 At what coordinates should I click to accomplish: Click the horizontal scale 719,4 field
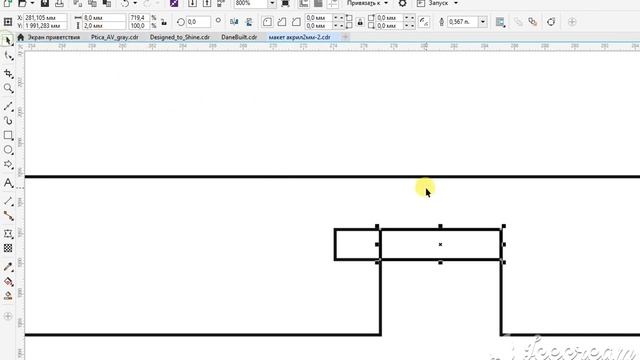point(139,18)
